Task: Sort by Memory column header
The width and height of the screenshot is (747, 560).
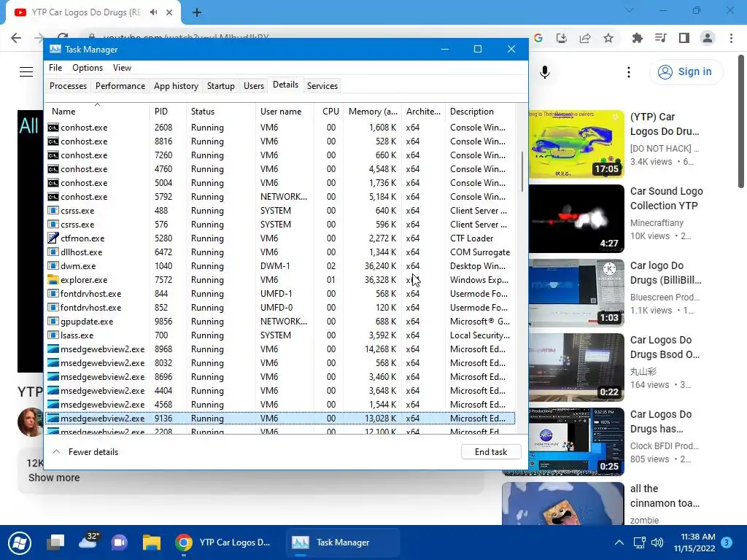Action: point(373,112)
